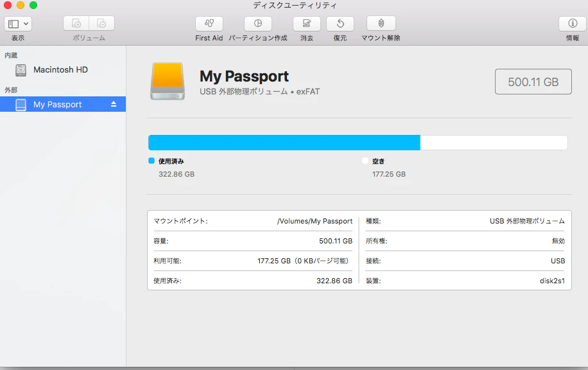Click the unmount (マウント解除) toolbar icon
The image size is (588, 370).
(x=381, y=23)
